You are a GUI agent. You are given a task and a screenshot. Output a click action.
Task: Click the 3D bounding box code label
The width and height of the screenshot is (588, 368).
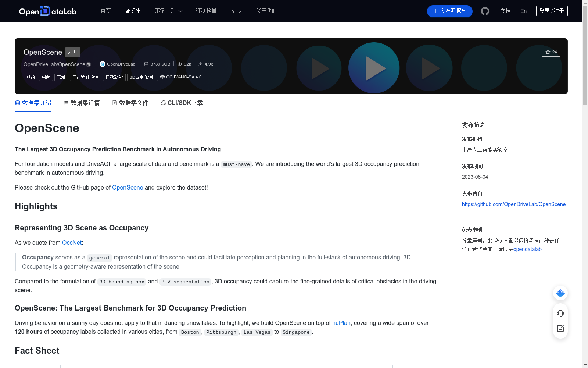coord(122,282)
